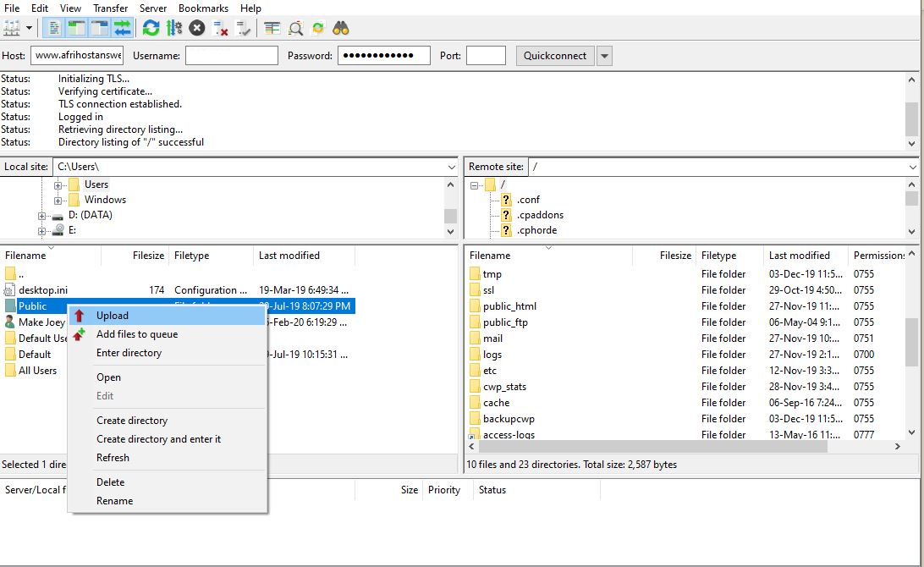This screenshot has height=567, width=924.
Task: Toggle message log display icon
Action: click(x=55, y=28)
